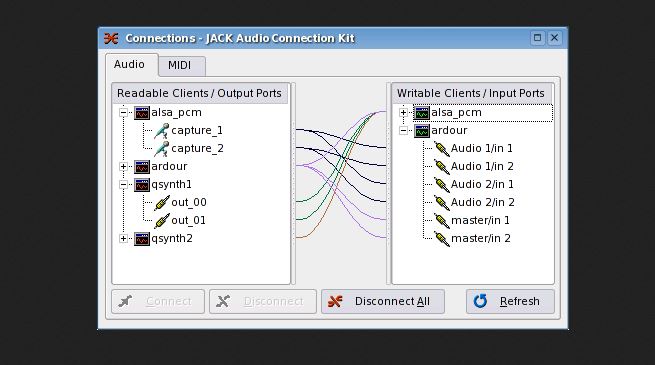Select master/in 2 input port
Screen dimensions: 655x365
[481, 238]
